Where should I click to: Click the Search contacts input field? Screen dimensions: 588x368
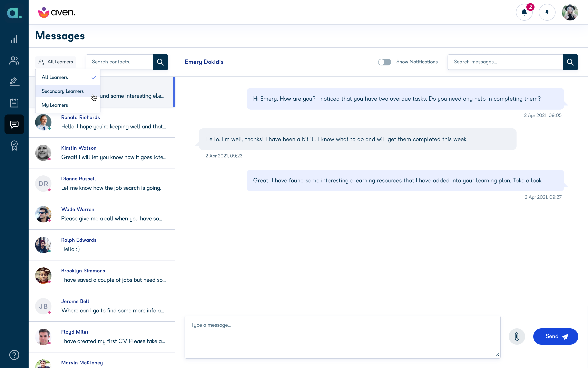coord(119,62)
